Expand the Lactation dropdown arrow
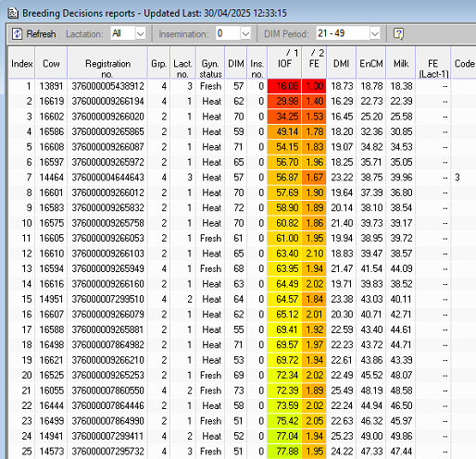The image size is (476, 459). [x=141, y=33]
